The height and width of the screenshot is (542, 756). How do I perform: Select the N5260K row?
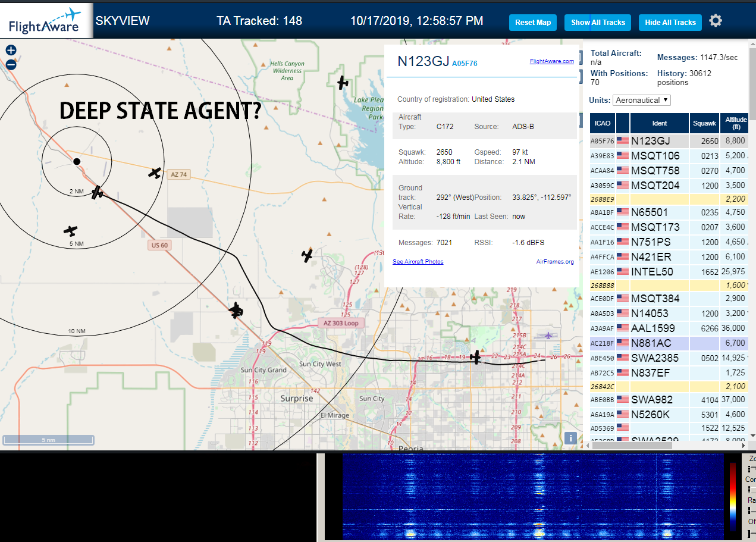coord(669,414)
